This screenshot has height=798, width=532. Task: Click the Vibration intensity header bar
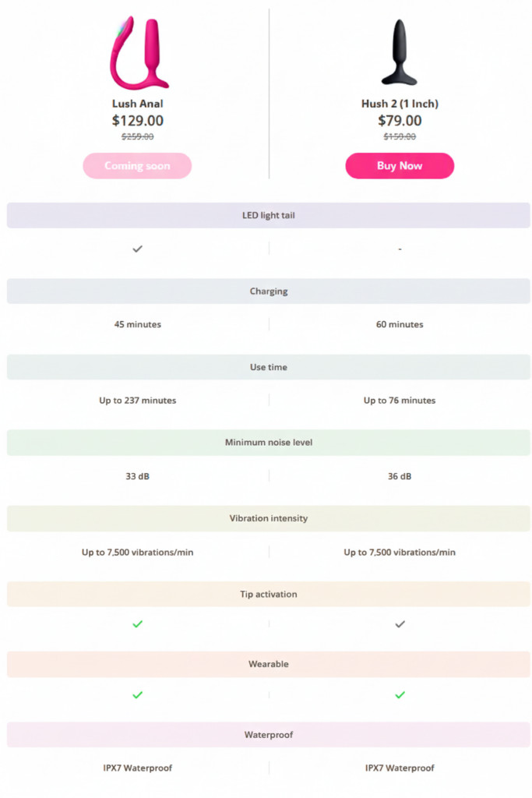coord(268,518)
